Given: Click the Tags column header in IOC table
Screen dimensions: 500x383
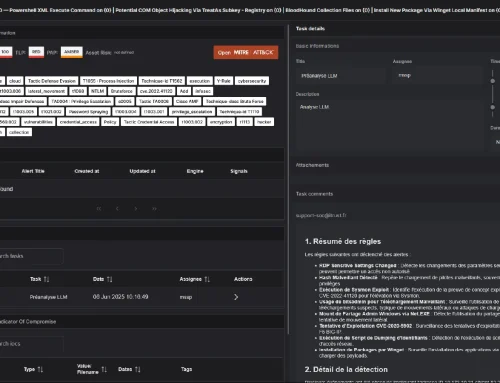Looking at the screenshot, I should click(x=186, y=369).
